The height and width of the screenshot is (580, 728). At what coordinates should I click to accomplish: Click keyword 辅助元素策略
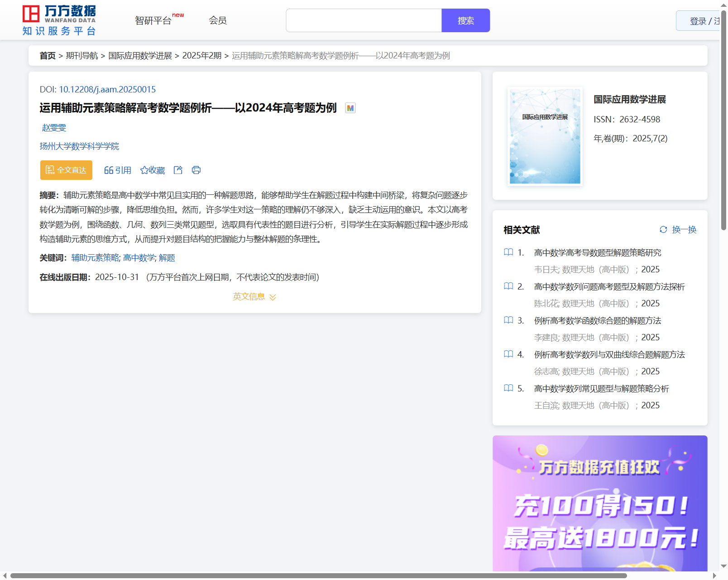(x=95, y=258)
